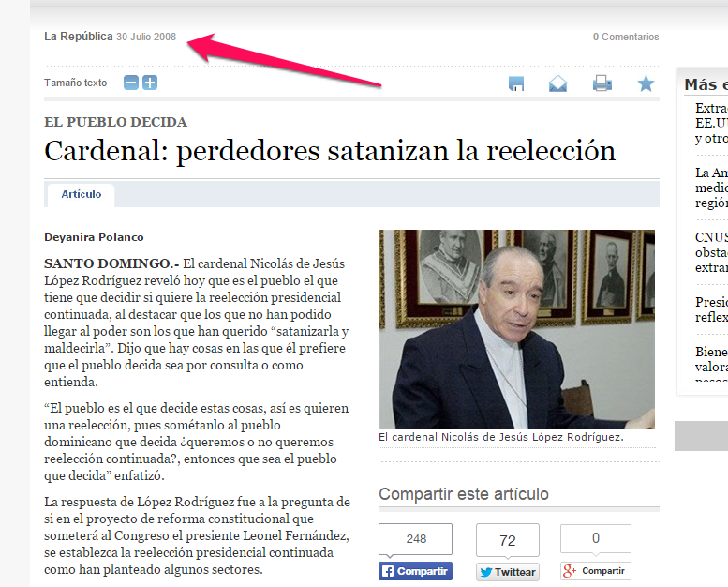Click the SANTO DOMINGO.- dateline text
Image resolution: width=728 pixels, height=587 pixels.
coord(111,263)
